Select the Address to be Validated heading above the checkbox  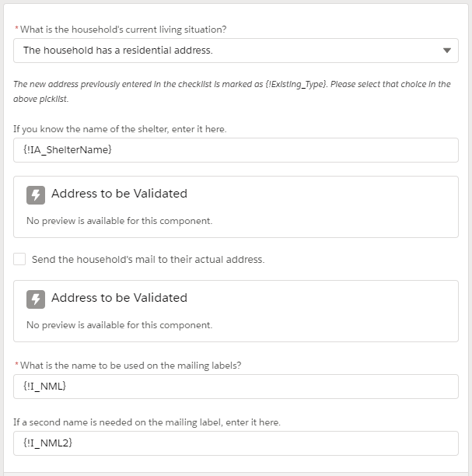(119, 194)
